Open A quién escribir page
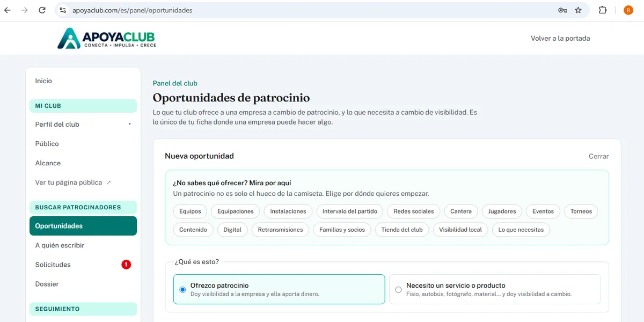The image size is (644, 322). (x=83, y=245)
